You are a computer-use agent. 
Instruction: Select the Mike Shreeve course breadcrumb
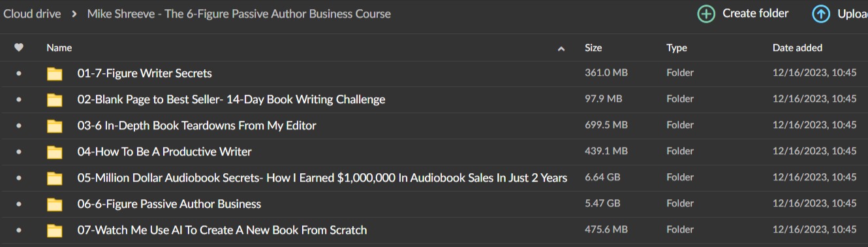pos(239,14)
